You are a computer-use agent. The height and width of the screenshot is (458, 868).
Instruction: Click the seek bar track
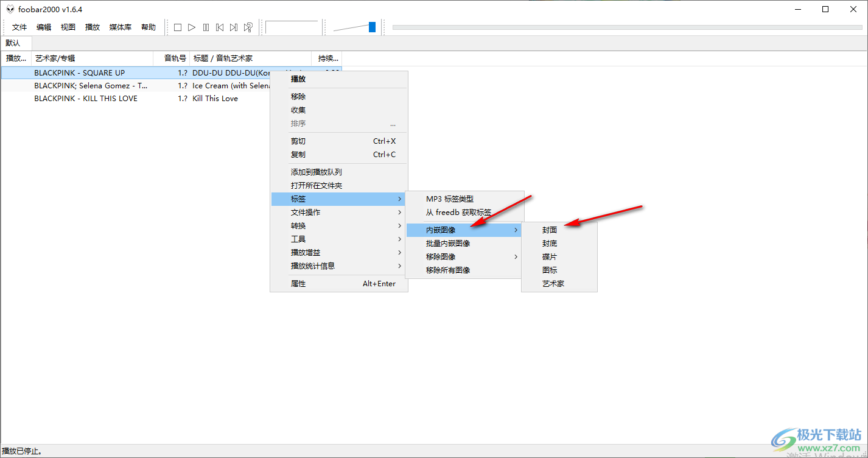[627, 27]
